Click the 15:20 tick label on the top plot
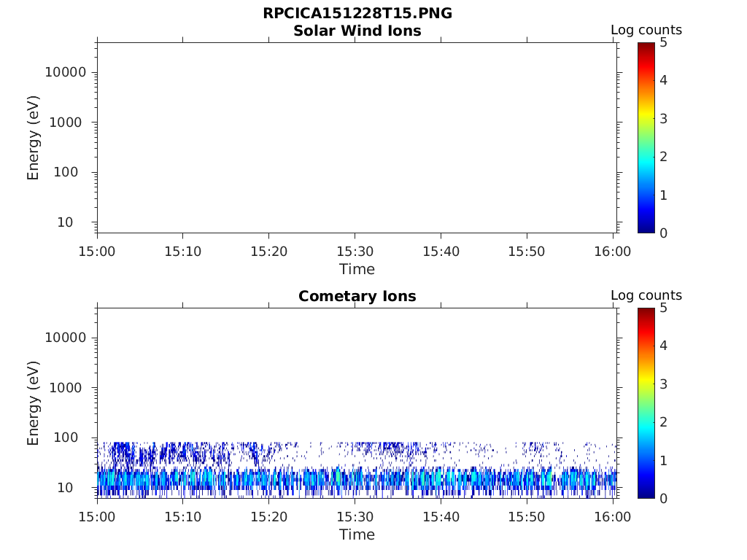This screenshot has width=747, height=560. (269, 252)
